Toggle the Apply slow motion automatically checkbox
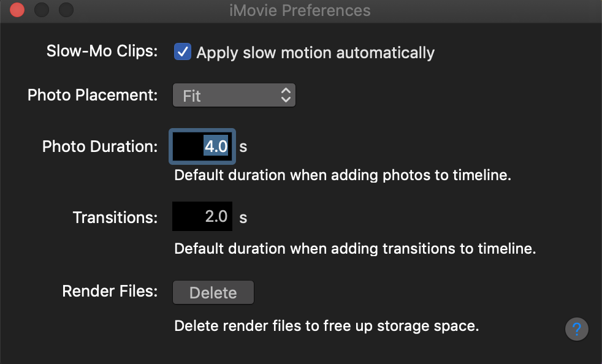 point(183,52)
